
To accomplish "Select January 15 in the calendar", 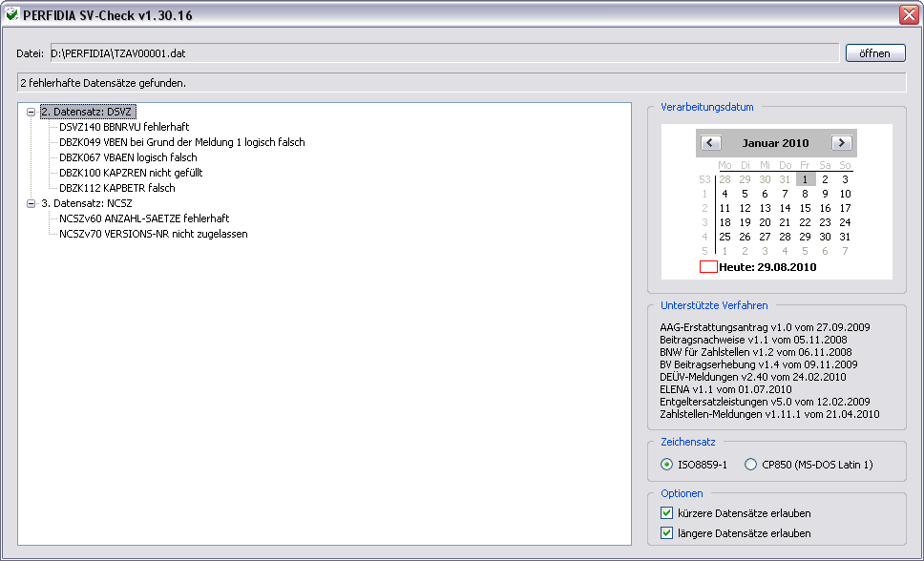I will pos(805,209).
